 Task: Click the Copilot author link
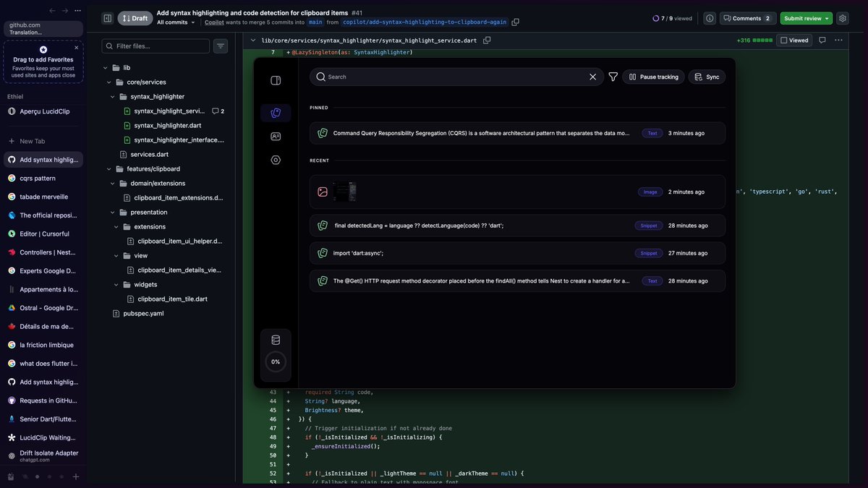214,22
